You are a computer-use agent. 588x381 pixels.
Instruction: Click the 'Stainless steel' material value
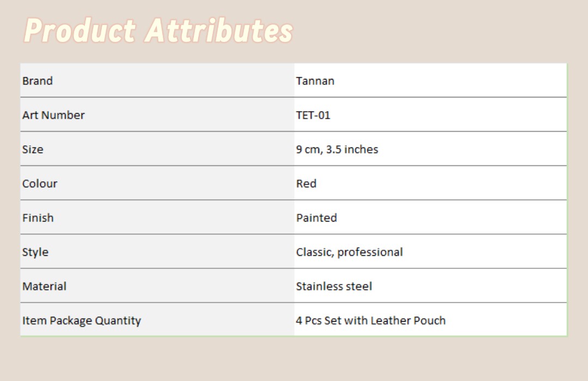[334, 287]
